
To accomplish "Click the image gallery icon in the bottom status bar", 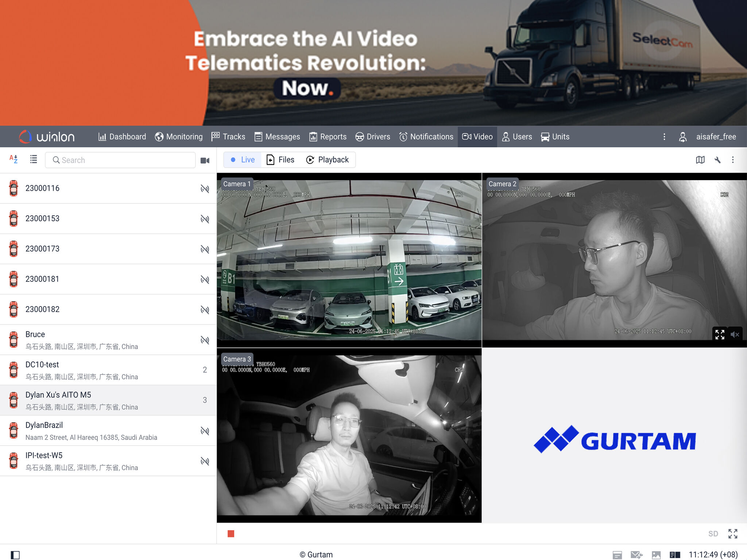I will coord(657,555).
